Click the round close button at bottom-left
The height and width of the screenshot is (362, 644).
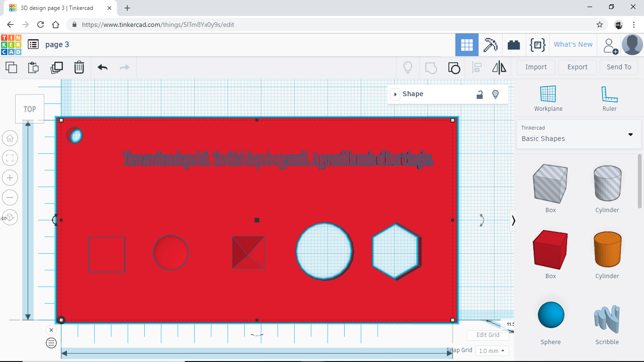pos(51,330)
